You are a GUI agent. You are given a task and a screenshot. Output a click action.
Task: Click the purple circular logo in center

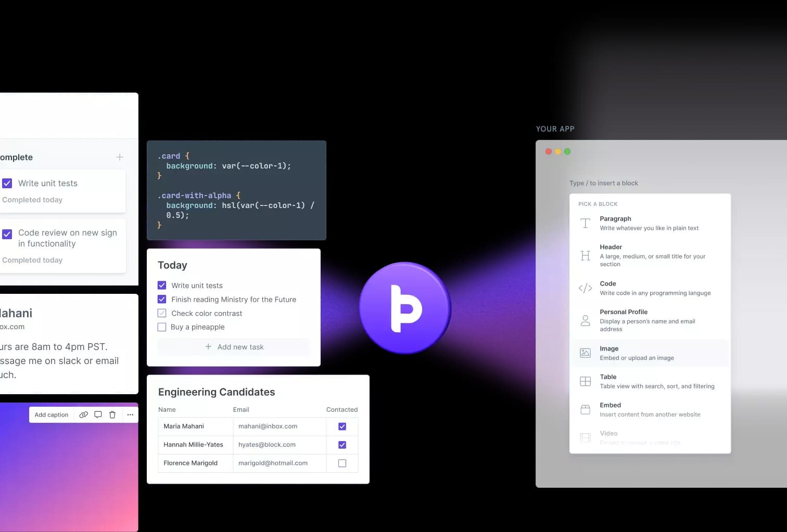pos(405,308)
